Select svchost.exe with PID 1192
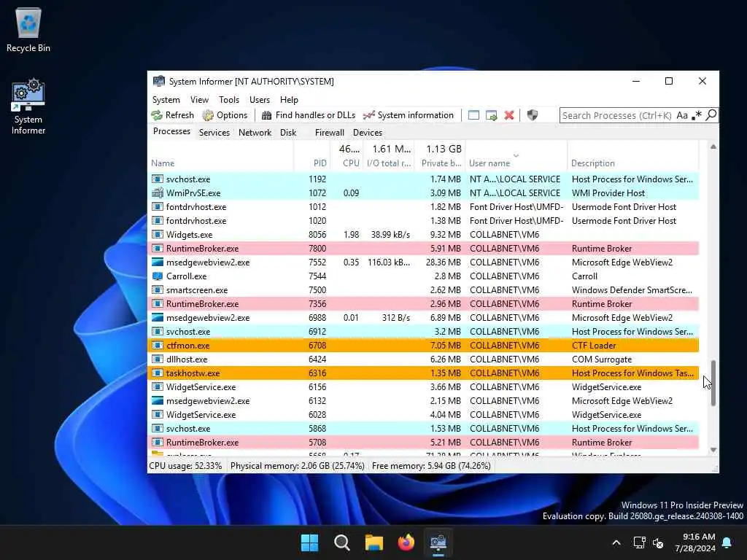The width and height of the screenshot is (747, 560). (x=423, y=179)
